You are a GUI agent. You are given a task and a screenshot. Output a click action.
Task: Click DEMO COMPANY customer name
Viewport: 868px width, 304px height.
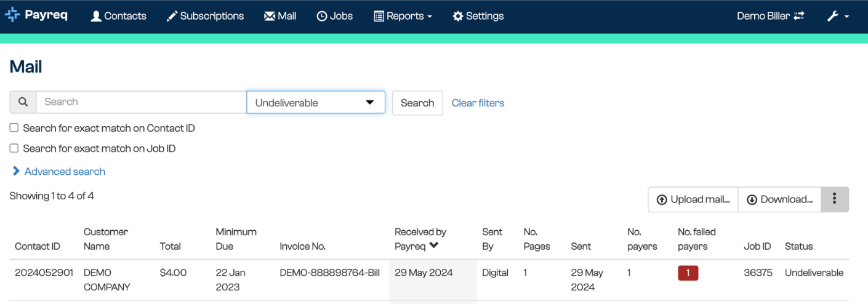[x=106, y=279]
